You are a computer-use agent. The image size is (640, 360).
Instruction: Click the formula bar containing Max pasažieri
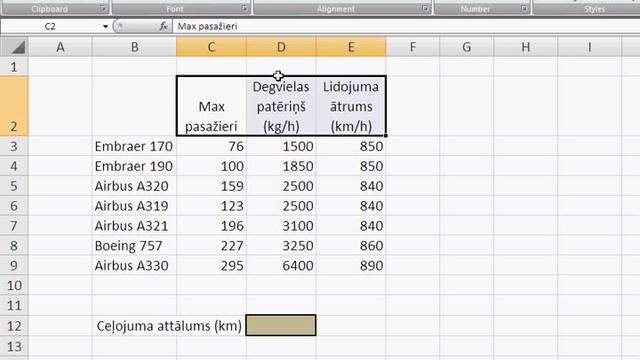[406, 27]
